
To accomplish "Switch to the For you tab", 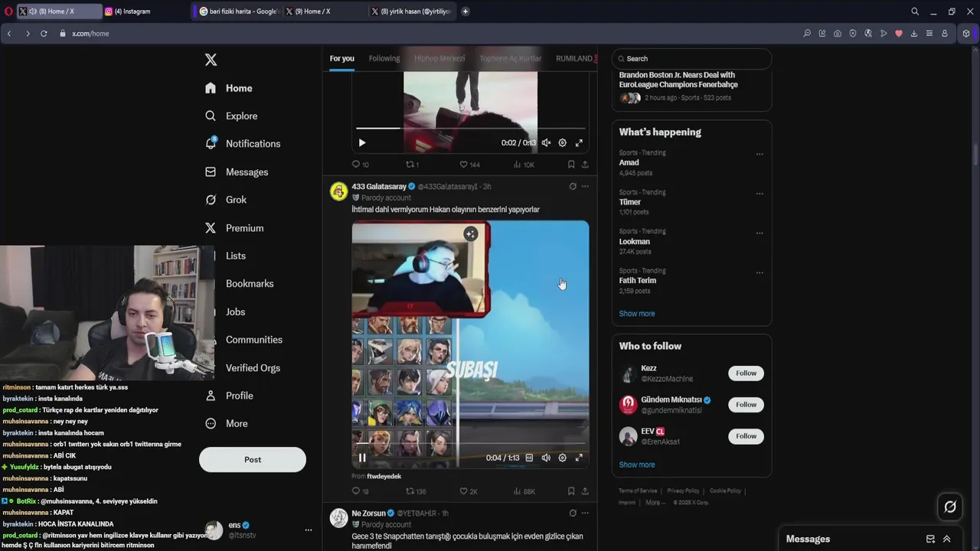I will pyautogui.click(x=342, y=58).
